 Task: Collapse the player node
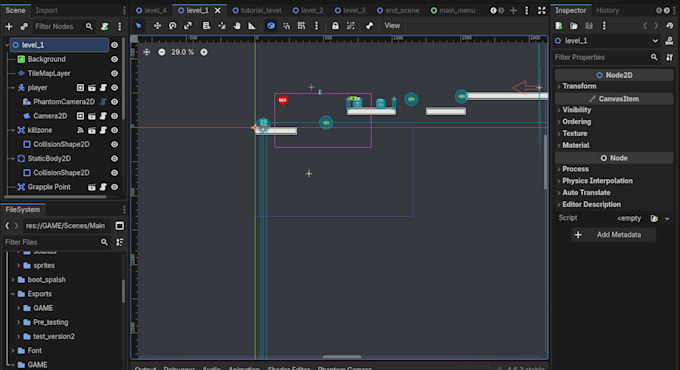(x=13, y=88)
